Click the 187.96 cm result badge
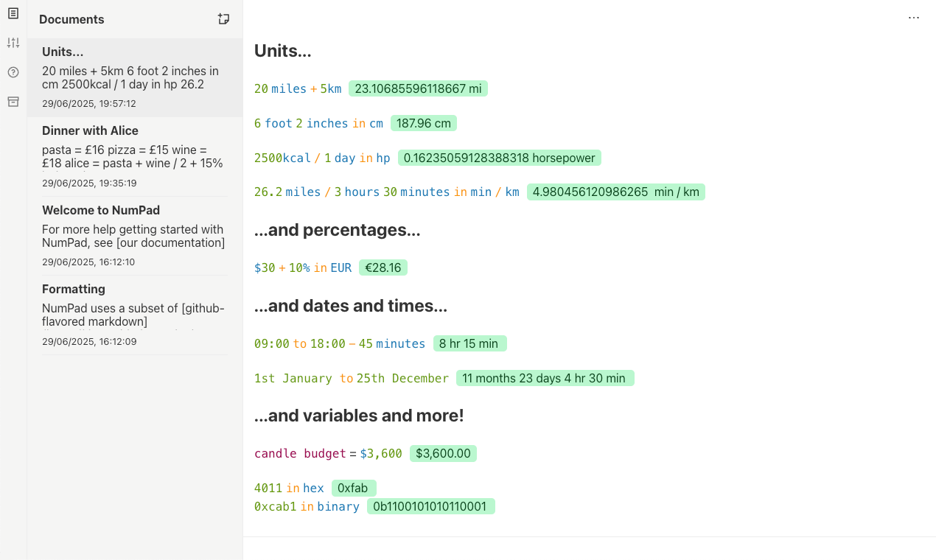The width and height of the screenshot is (936, 560). (423, 123)
